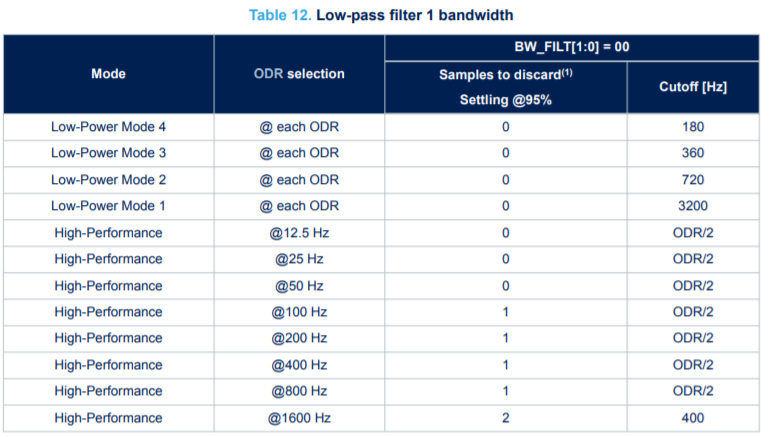Click the Cutoff [Hz] column header
The image size is (769, 437).
pyautogui.click(x=693, y=87)
